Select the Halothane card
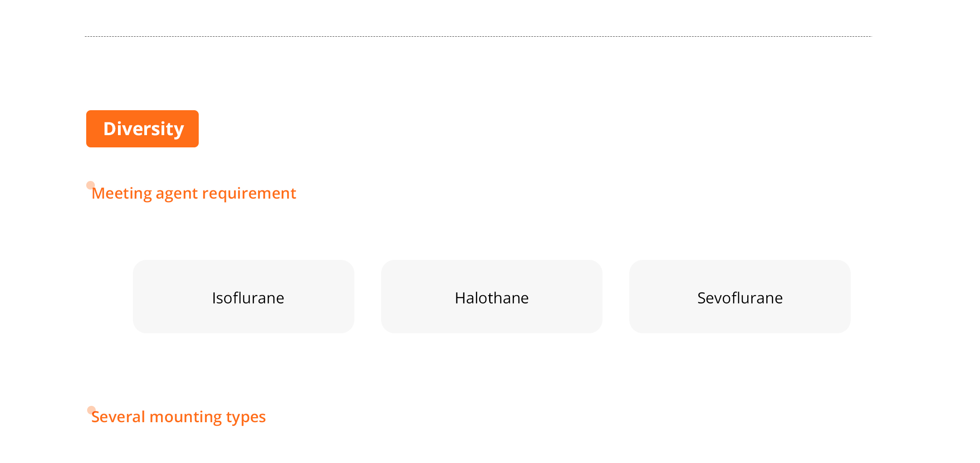 click(491, 297)
